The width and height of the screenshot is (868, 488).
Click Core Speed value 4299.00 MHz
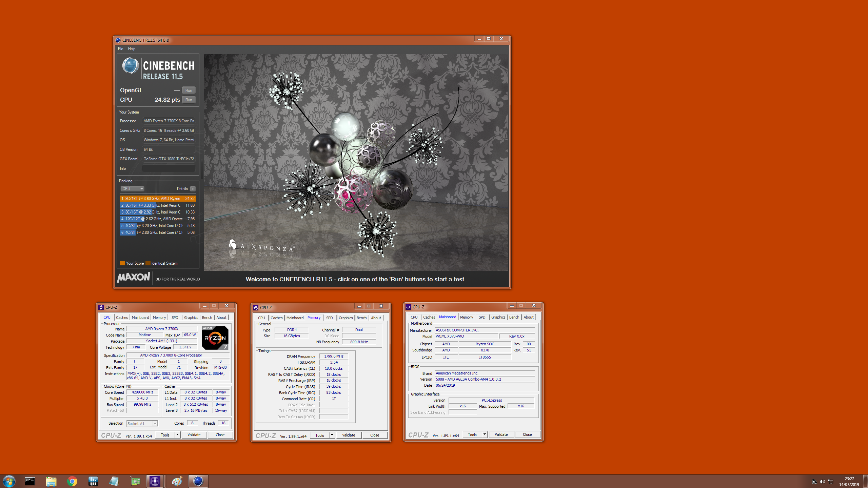point(142,392)
